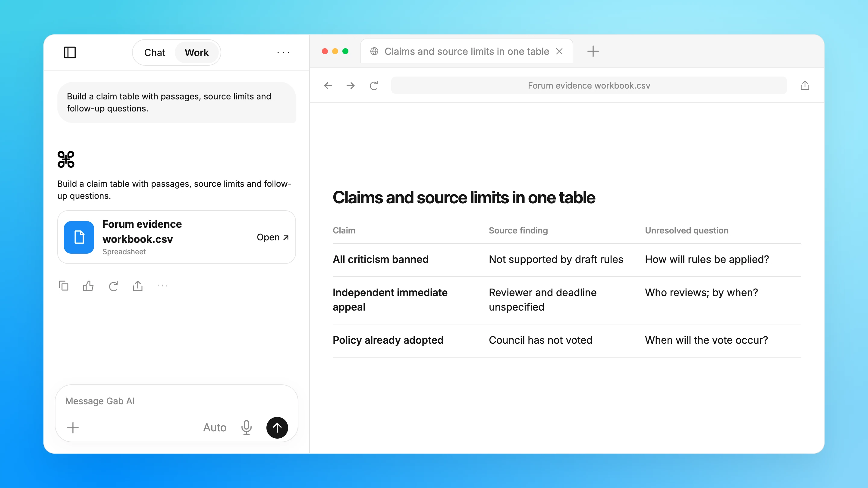Screen dimensions: 868x488
Task: Go back in the preview browser
Action: pyautogui.click(x=328, y=86)
